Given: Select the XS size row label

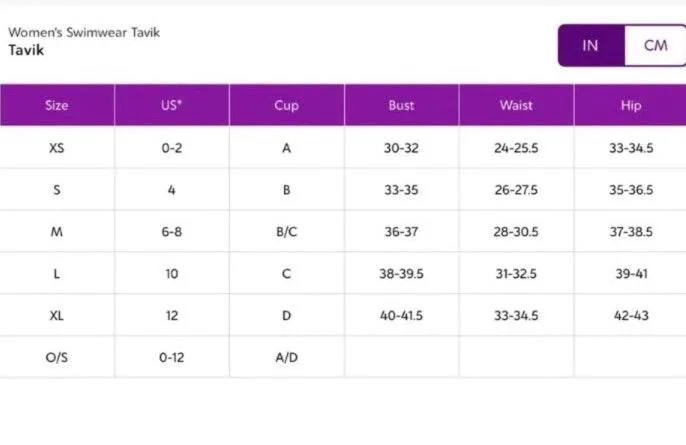Looking at the screenshot, I should click(57, 148).
